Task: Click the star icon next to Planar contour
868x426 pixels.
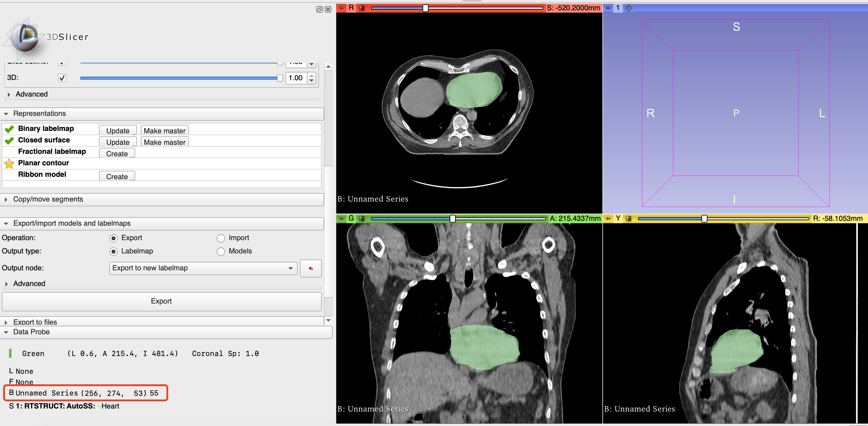Action: point(9,164)
